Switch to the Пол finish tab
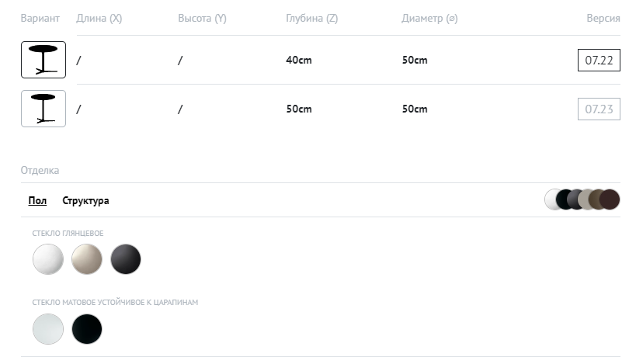Image resolution: width=629 pixels, height=364 pixels. pyautogui.click(x=37, y=200)
